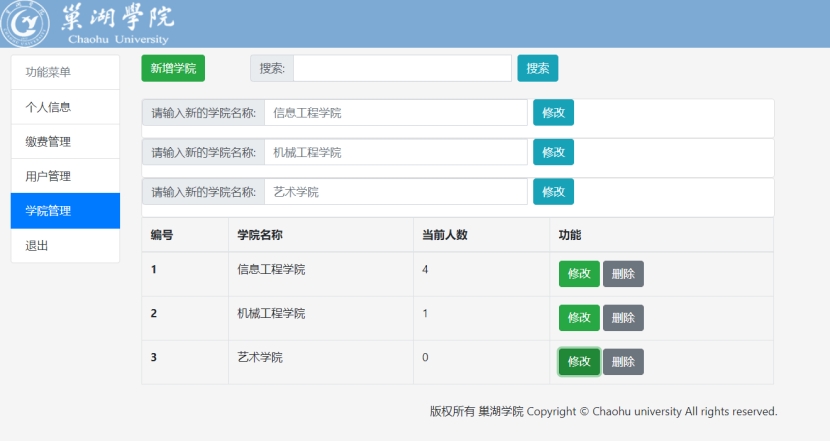This screenshot has width=830, height=442.
Task: Click 删除 in row 3 艺术学院
Action: [x=623, y=362]
